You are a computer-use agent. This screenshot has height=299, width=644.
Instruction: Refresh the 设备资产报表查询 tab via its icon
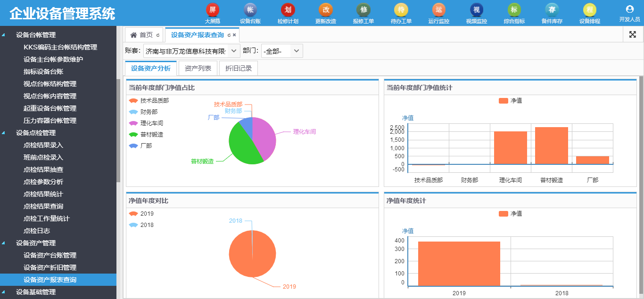point(229,35)
